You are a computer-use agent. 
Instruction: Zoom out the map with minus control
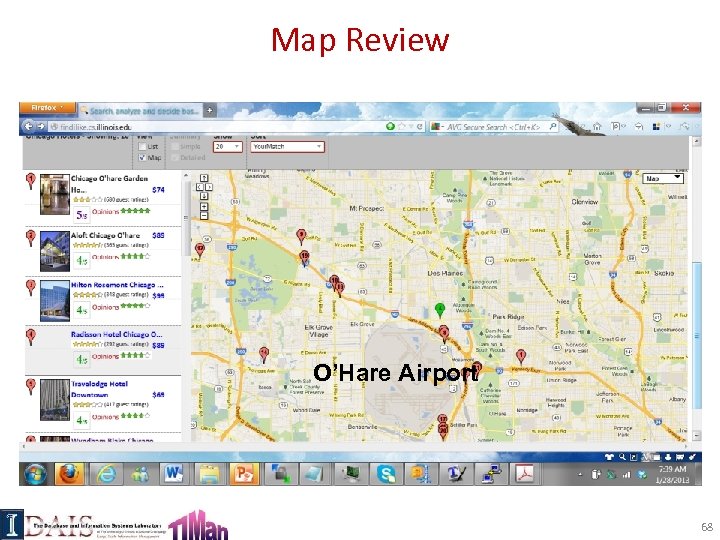point(204,215)
